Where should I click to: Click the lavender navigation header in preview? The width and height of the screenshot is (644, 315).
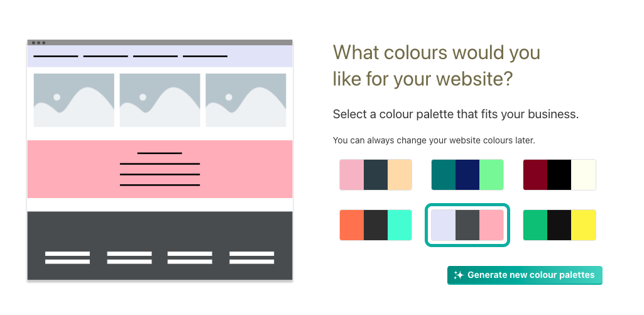[x=160, y=56]
